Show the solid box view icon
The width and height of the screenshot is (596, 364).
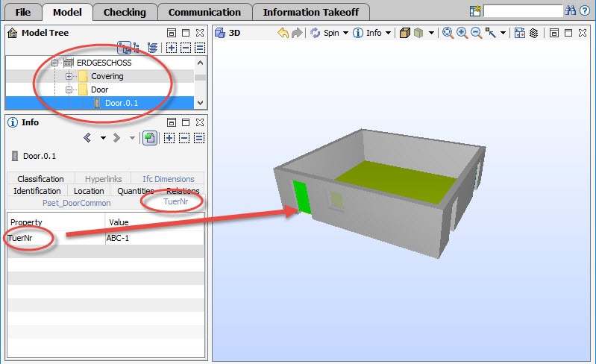point(405,33)
